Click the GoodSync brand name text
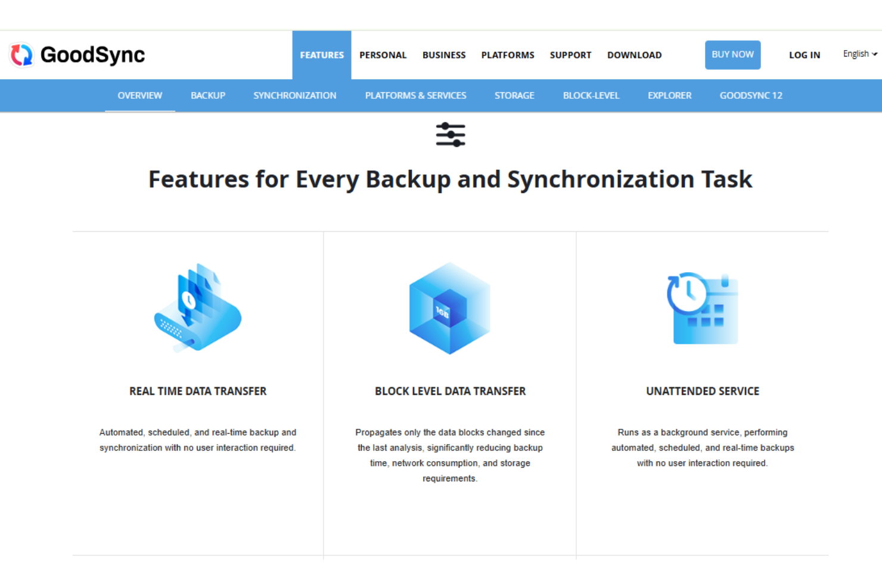This screenshot has height=588, width=882. point(92,55)
